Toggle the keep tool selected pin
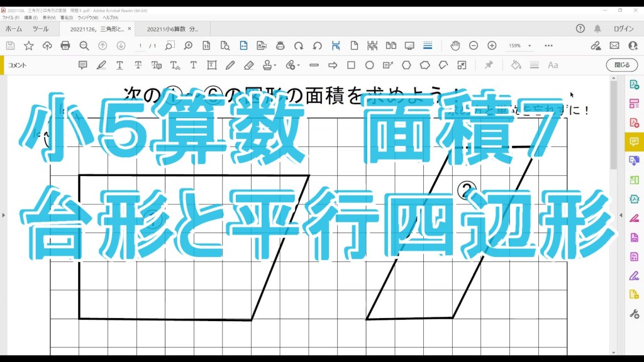644x362 pixels. [488, 65]
